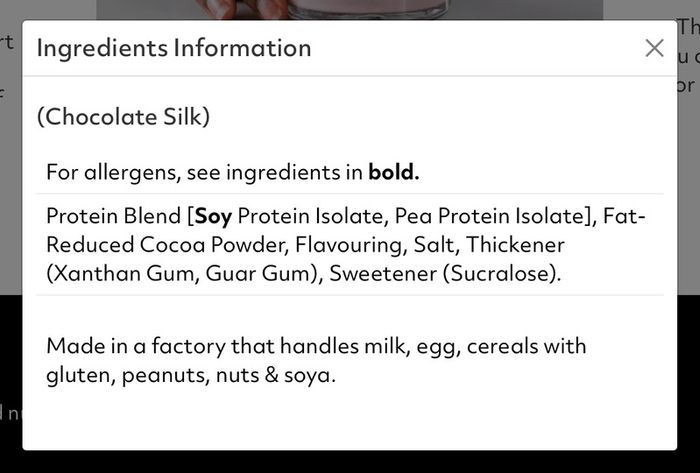Image resolution: width=700 pixels, height=473 pixels.
Task: Select the (Chocolate Silk) flavour heading
Action: point(123,117)
